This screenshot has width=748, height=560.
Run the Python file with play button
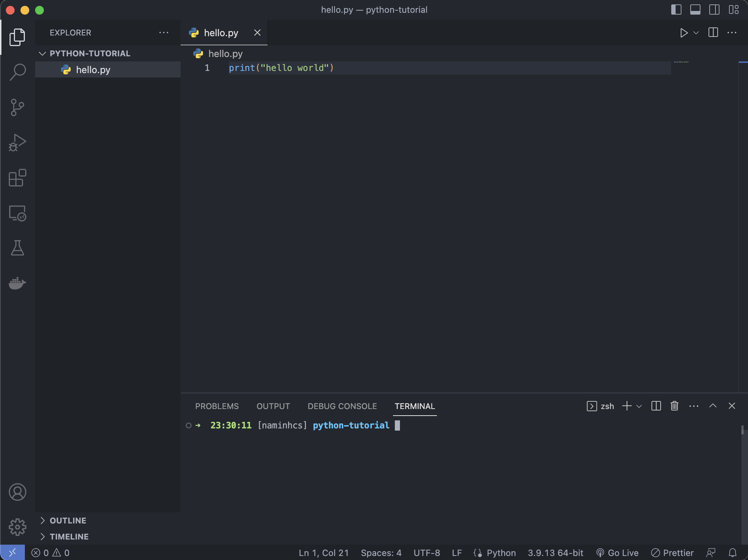(684, 33)
